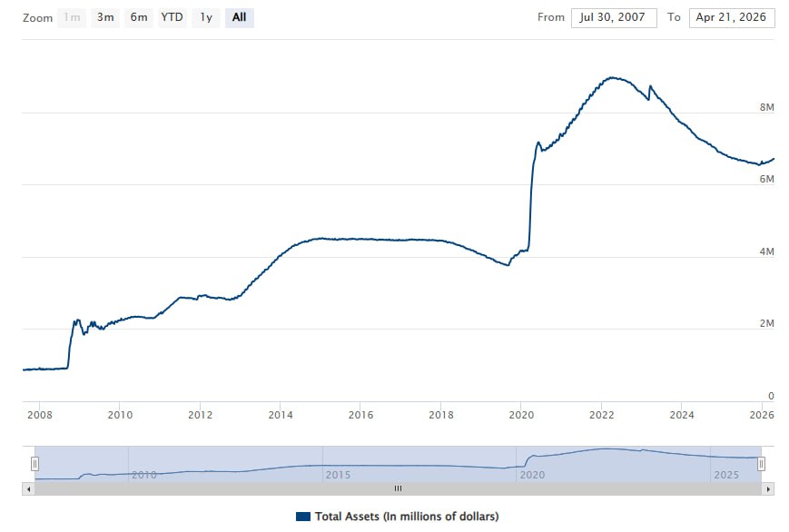Screen dimensions: 789x532
Task: Click the scrollbar grip in the center
Action: tap(398, 488)
